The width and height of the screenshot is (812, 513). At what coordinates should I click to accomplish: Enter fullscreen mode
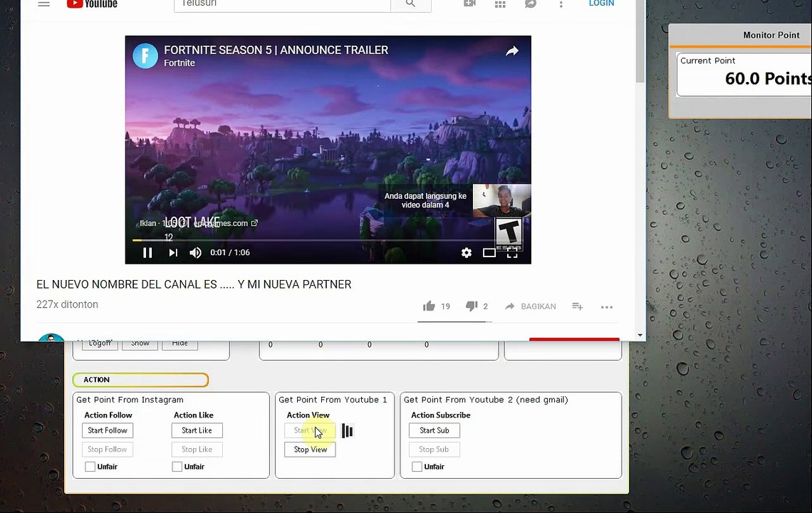click(x=512, y=253)
